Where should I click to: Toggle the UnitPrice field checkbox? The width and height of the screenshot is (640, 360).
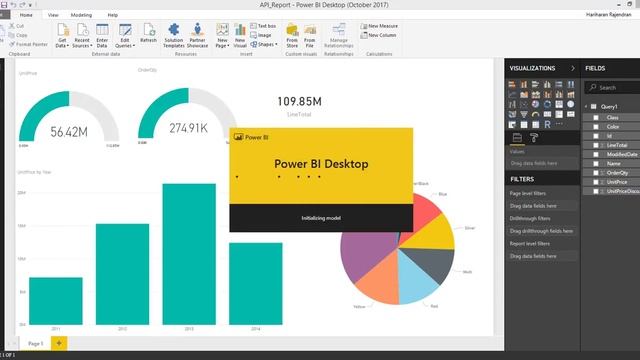pyautogui.click(x=596, y=182)
